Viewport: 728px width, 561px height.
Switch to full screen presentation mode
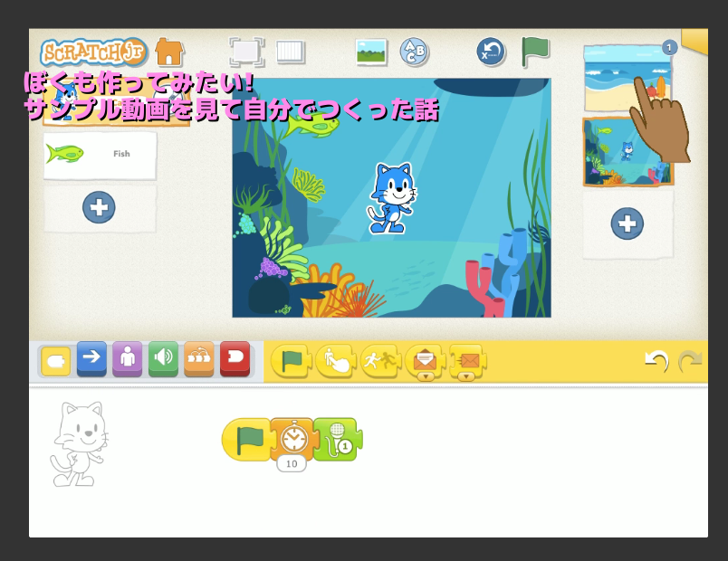[x=246, y=52]
